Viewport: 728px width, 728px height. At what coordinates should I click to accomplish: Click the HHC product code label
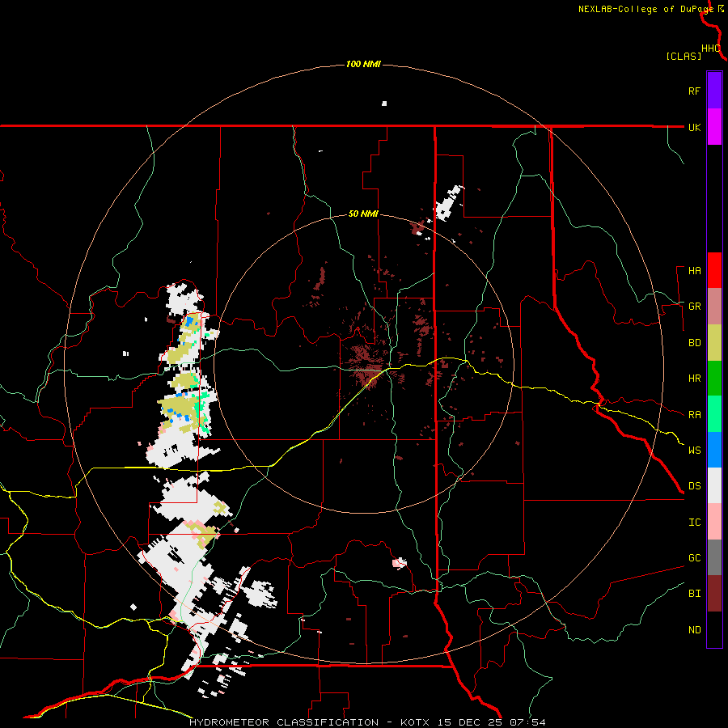[711, 49]
